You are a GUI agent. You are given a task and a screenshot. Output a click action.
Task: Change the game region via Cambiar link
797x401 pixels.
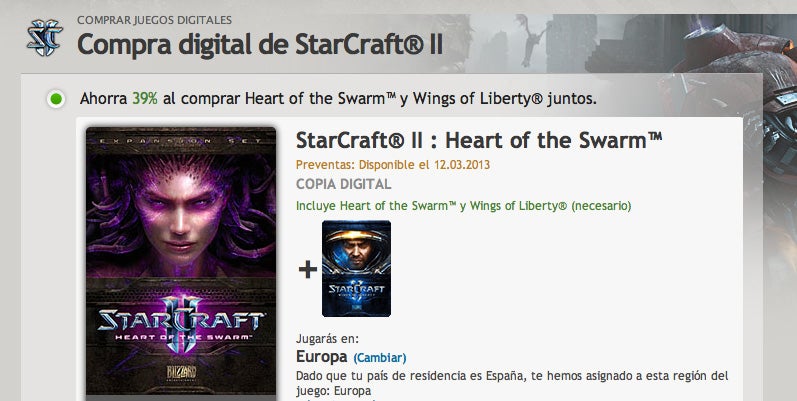pos(380,358)
